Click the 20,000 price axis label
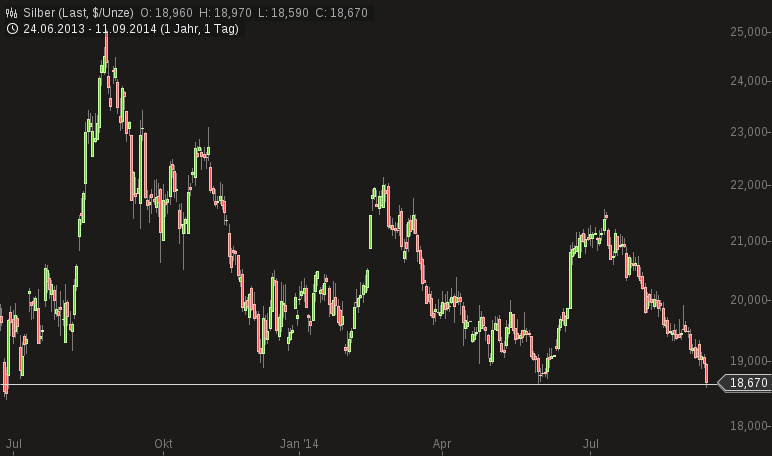This screenshot has width=772, height=456. click(749, 300)
